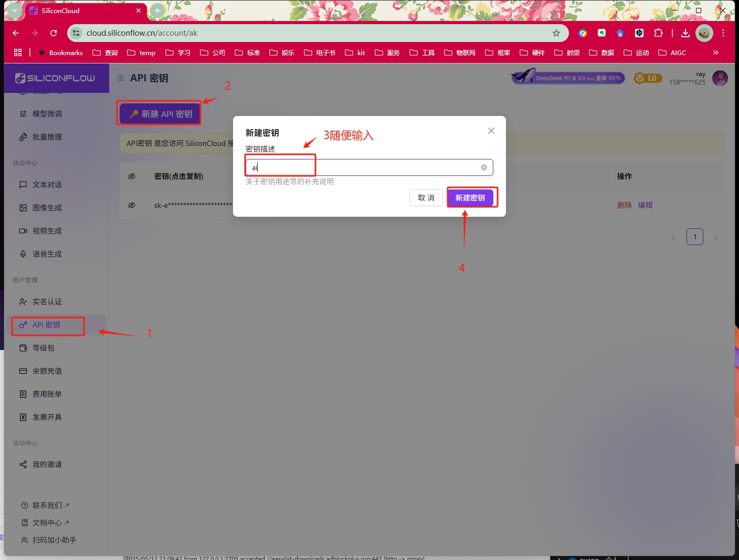This screenshot has width=739, height=560.
Task: Expand more bookmarks with double chevron
Action: pyautogui.click(x=715, y=52)
